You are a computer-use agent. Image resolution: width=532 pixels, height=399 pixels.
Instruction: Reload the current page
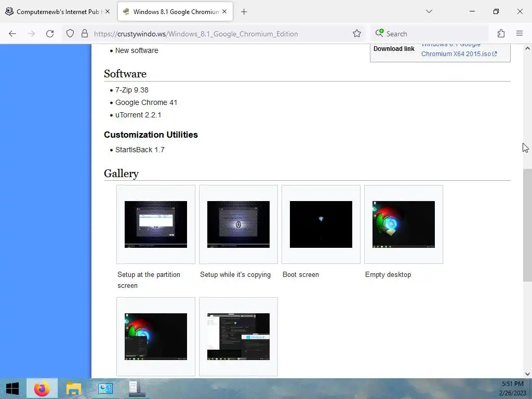pyautogui.click(x=50, y=34)
